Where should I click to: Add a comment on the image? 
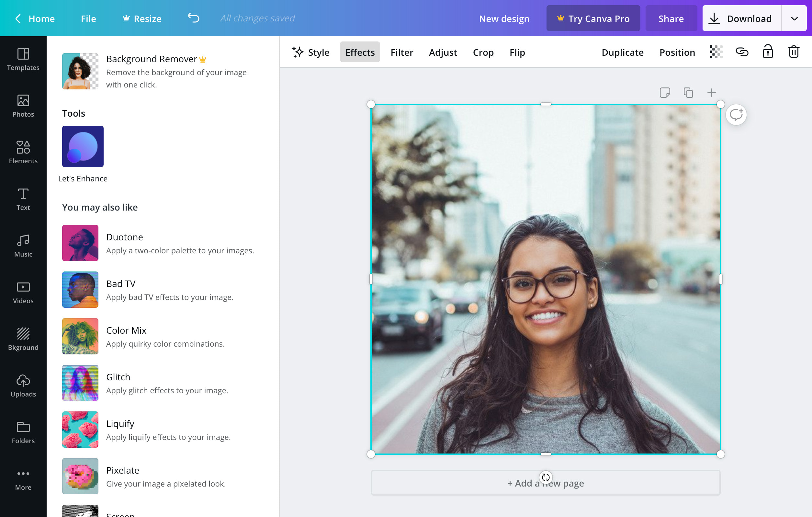click(736, 115)
